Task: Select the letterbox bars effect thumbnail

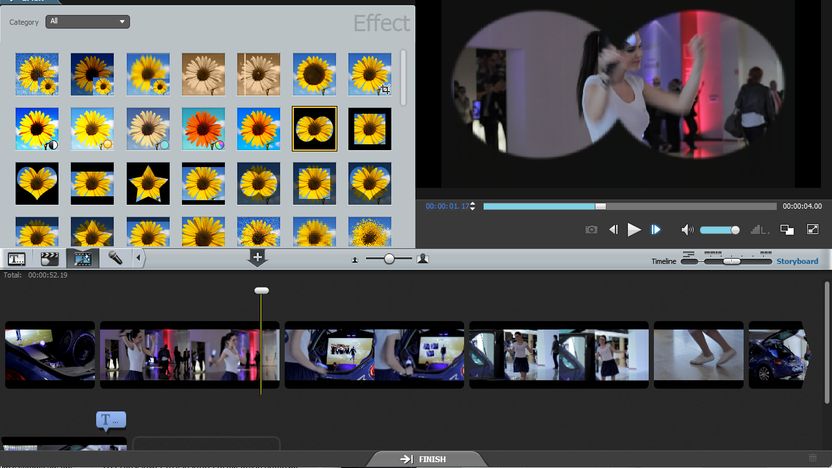Action: [x=92, y=184]
